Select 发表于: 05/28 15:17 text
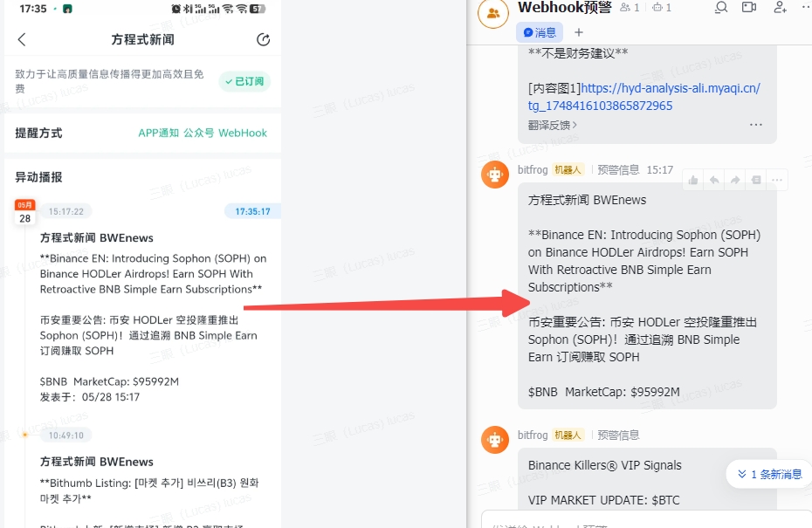Image resolution: width=812 pixels, height=528 pixels. [90, 397]
